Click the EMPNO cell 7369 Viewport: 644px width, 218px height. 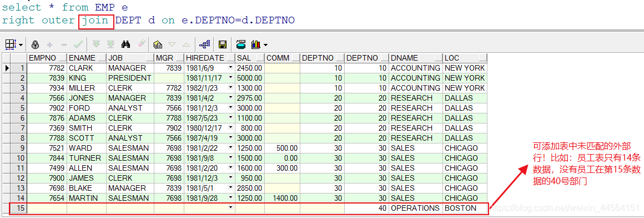tap(47, 128)
